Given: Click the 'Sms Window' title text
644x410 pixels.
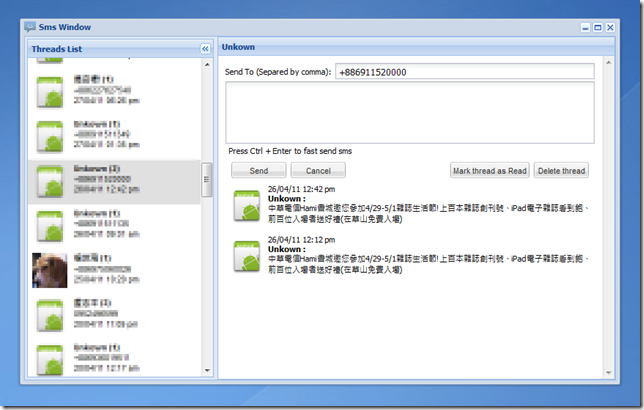Looking at the screenshot, I should [65, 27].
